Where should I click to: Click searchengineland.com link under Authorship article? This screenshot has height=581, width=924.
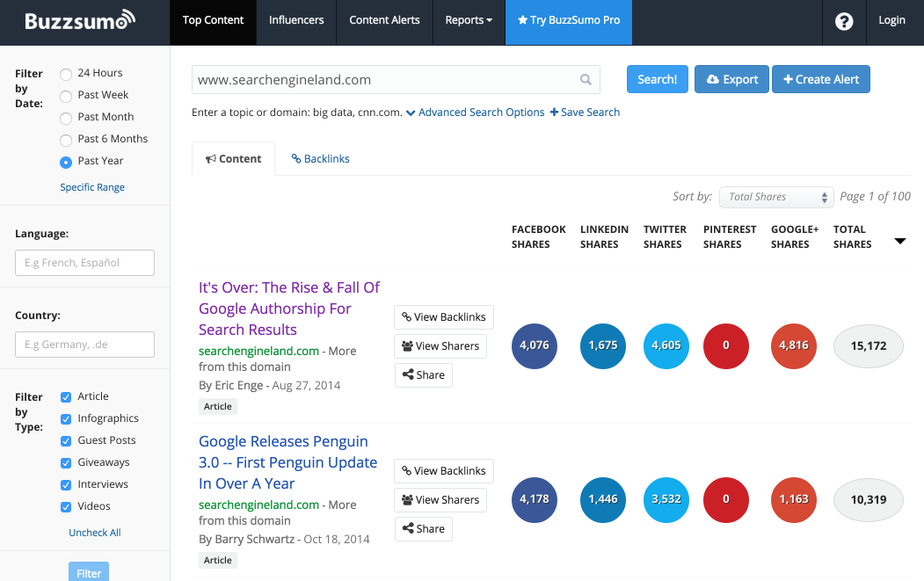click(258, 352)
